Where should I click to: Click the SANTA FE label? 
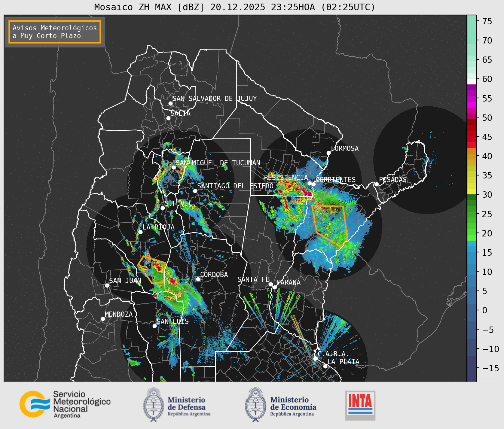click(x=253, y=279)
